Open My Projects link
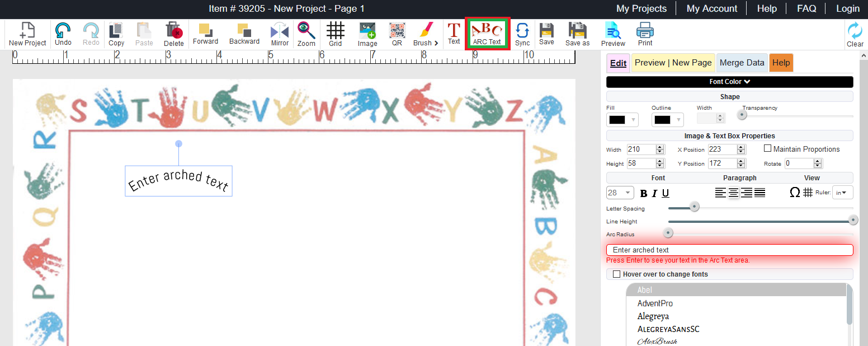 click(x=641, y=8)
